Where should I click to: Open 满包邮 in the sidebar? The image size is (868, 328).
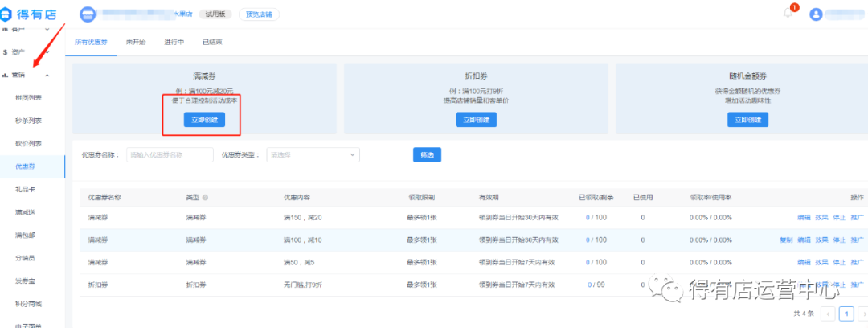point(26,236)
